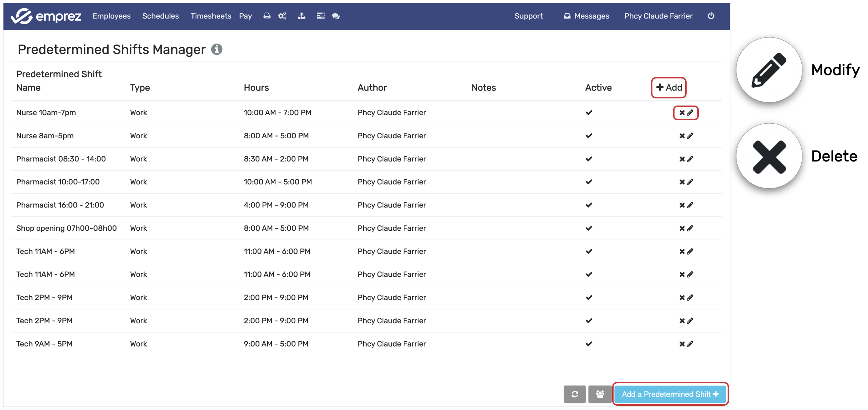868x410 pixels.
Task: Click the printer icon in navbar
Action: (267, 16)
